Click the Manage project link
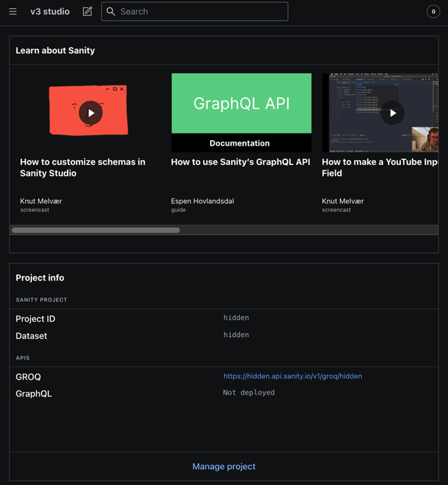The width and height of the screenshot is (448, 485). tap(224, 466)
